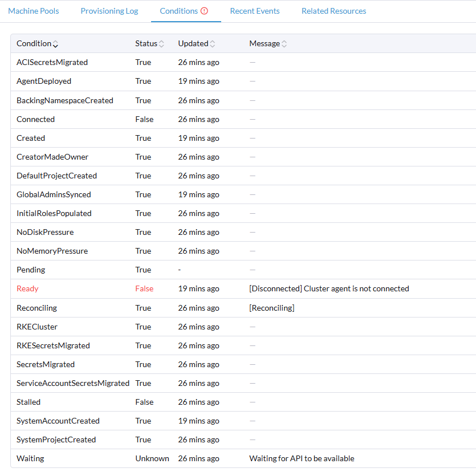Click the Message column header label

(265, 44)
